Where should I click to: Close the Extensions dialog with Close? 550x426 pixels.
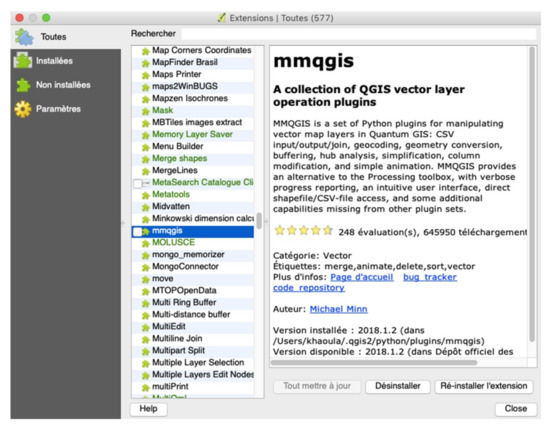point(516,409)
